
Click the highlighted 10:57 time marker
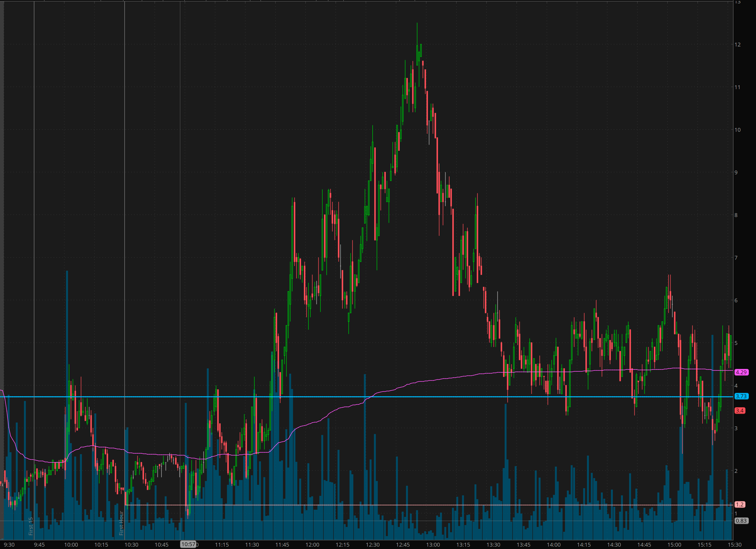click(188, 544)
